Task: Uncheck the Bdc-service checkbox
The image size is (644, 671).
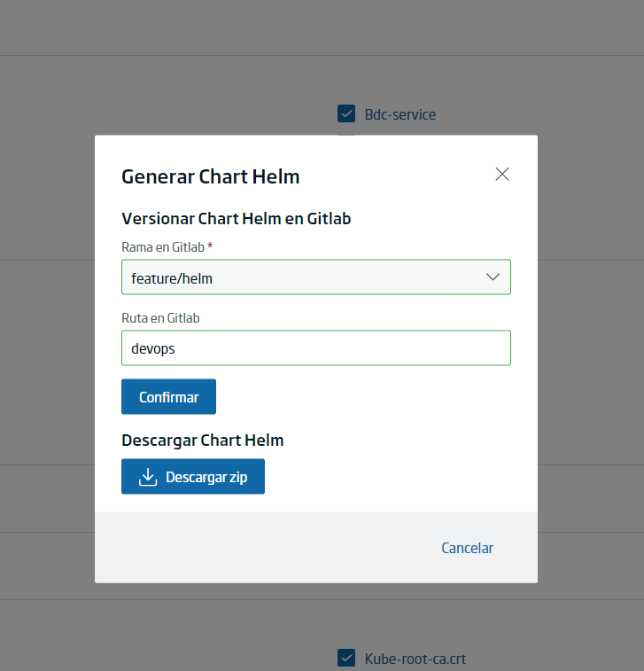Action: coord(346,113)
